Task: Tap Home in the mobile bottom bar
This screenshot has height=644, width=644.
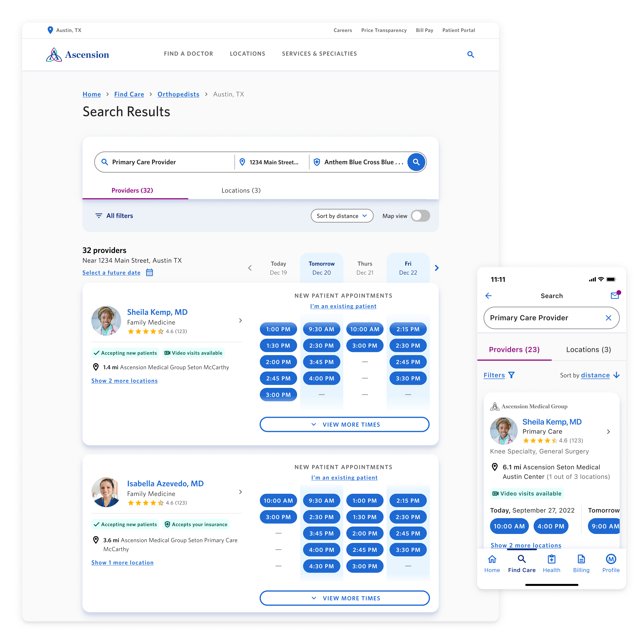Action: click(492, 564)
